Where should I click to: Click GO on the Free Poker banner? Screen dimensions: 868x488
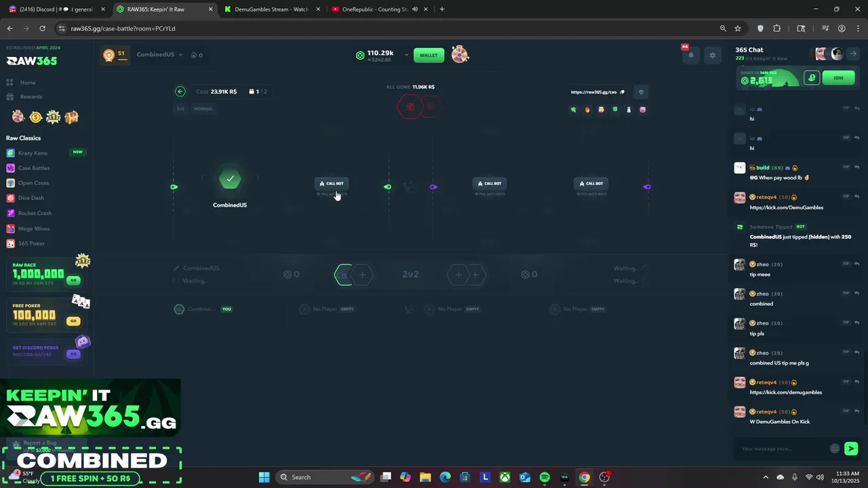(73, 321)
